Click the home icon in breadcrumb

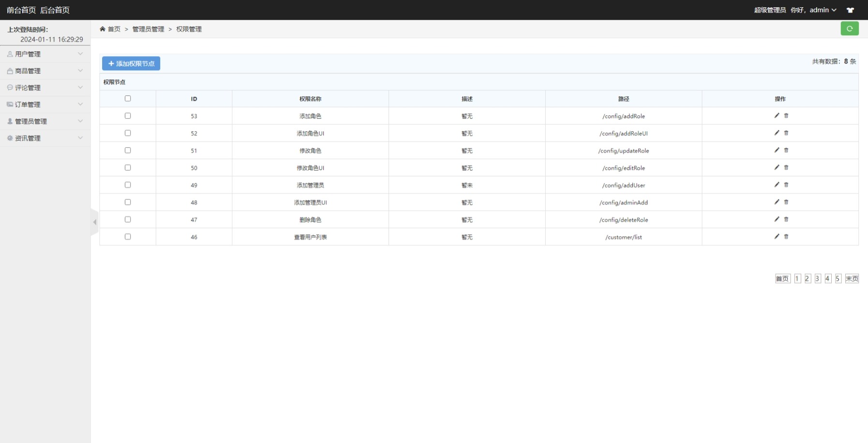pos(103,29)
